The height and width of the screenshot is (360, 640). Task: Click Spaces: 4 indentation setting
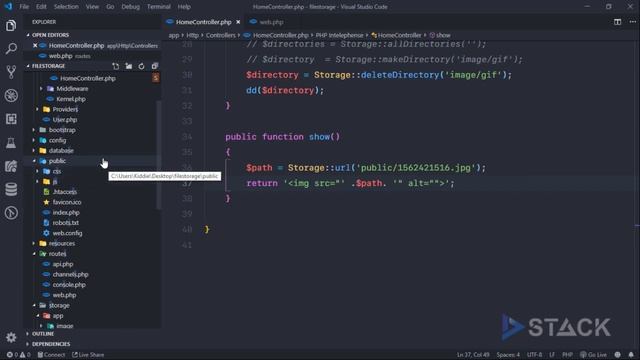tap(508, 355)
